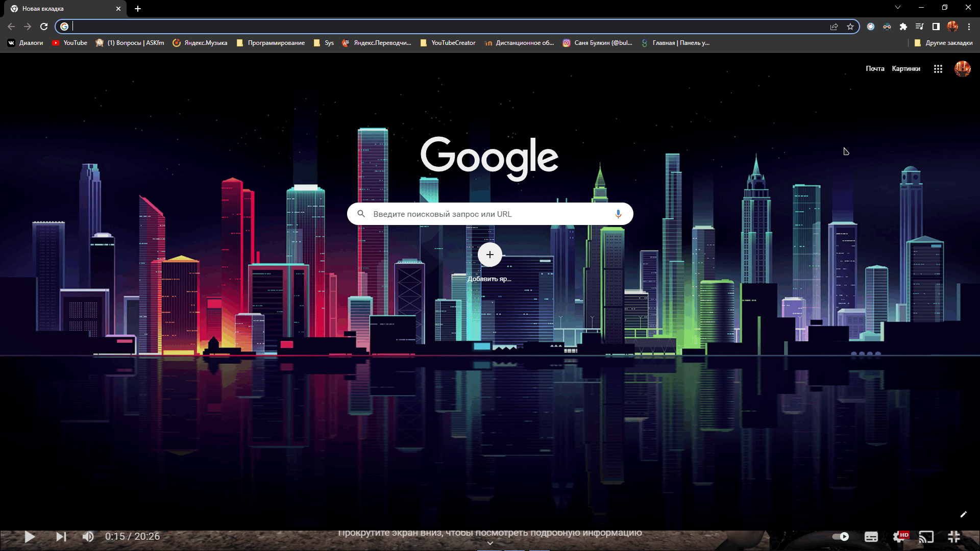Expand the tab search chevron
Screen dimensions: 980x551
click(898, 7)
